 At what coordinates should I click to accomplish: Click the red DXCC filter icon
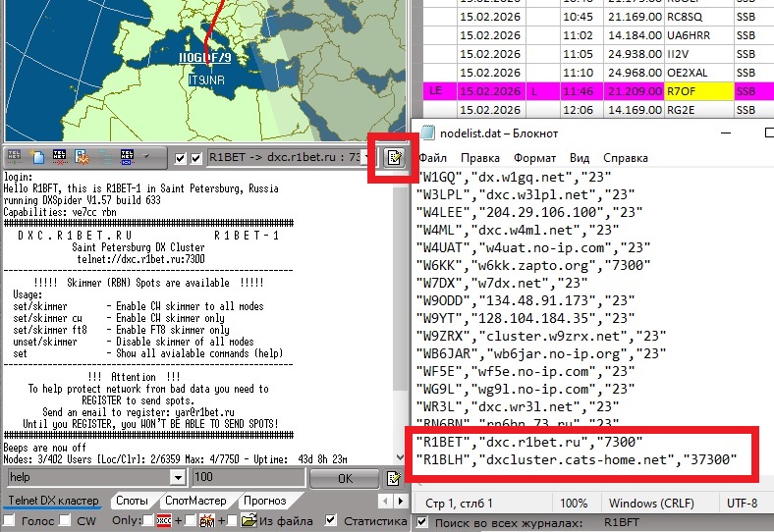click(163, 521)
